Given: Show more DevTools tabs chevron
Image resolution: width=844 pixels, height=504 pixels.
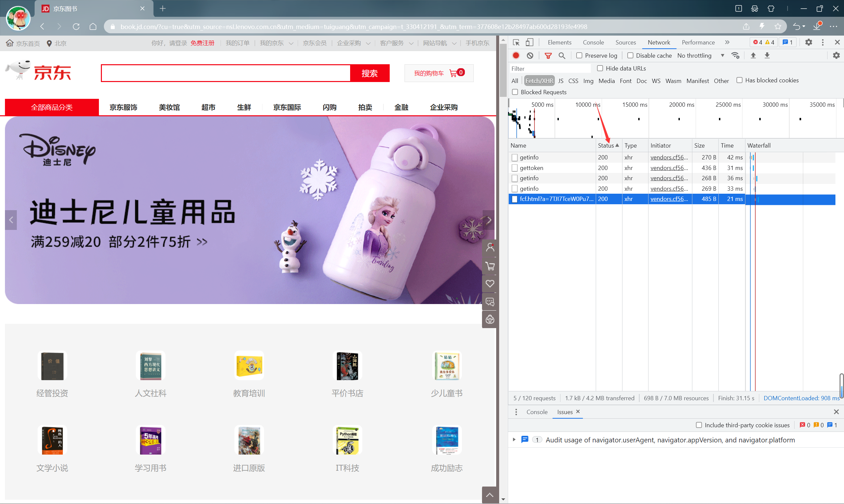Looking at the screenshot, I should click(727, 42).
